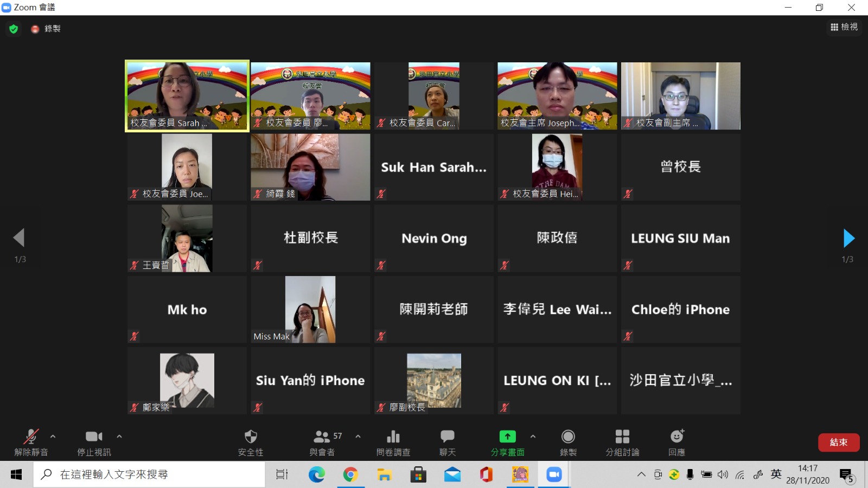Expand video options arrow beside camera

pos(119,436)
